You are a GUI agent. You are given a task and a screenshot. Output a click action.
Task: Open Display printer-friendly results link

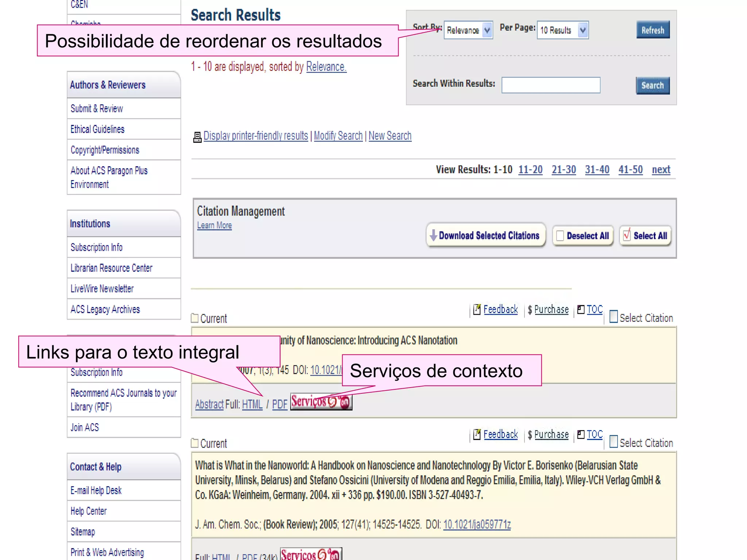[256, 136]
